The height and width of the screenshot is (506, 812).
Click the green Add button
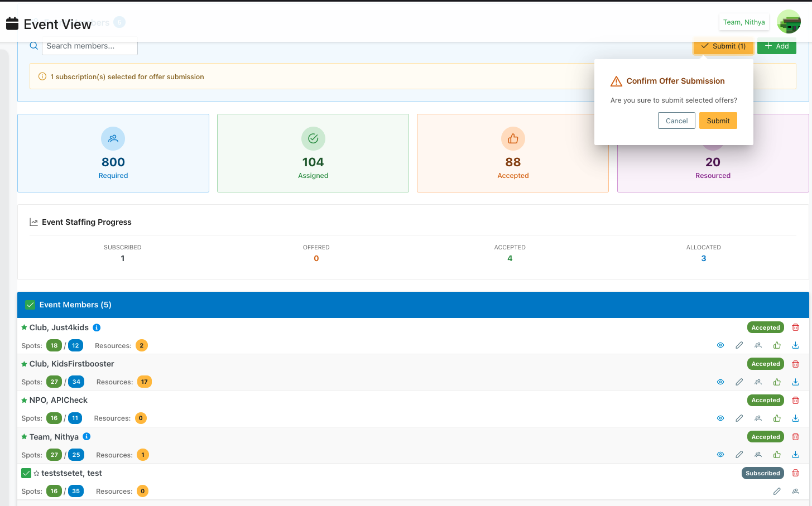pos(776,46)
